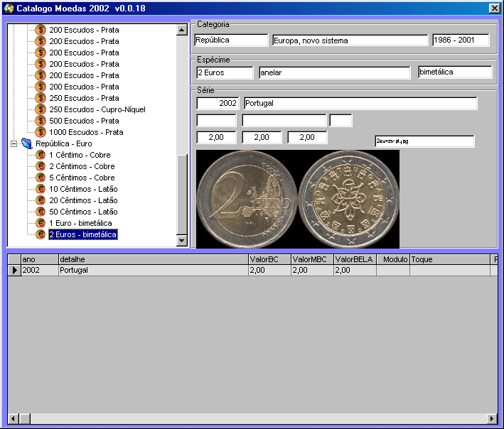This screenshot has width=504, height=429.
Task: Click the tree scrollbar down arrow
Action: tap(182, 241)
